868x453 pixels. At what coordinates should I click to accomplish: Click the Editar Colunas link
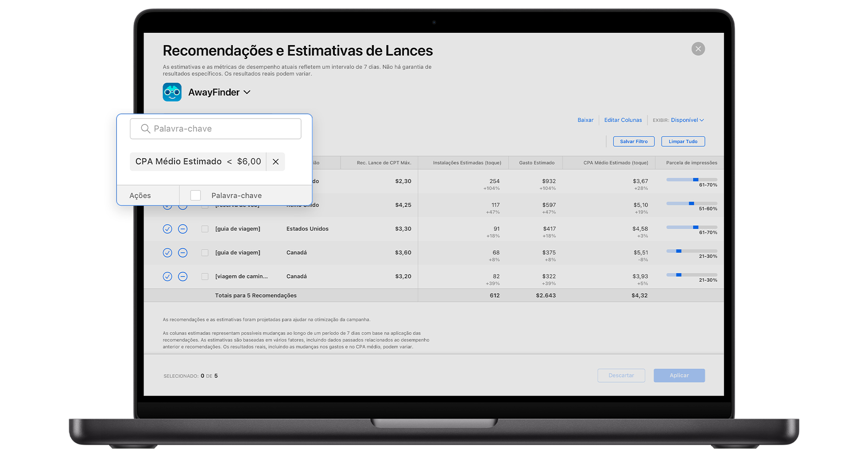click(623, 120)
